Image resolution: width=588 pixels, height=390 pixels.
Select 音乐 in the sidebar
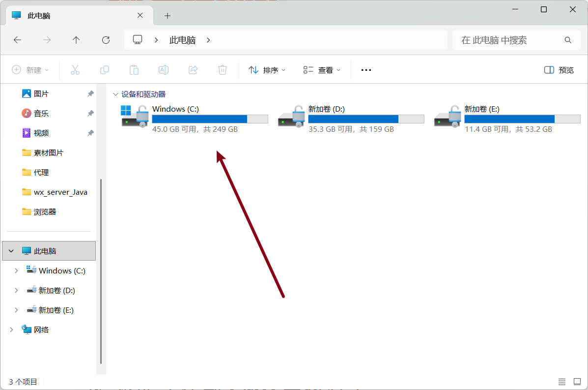(41, 114)
